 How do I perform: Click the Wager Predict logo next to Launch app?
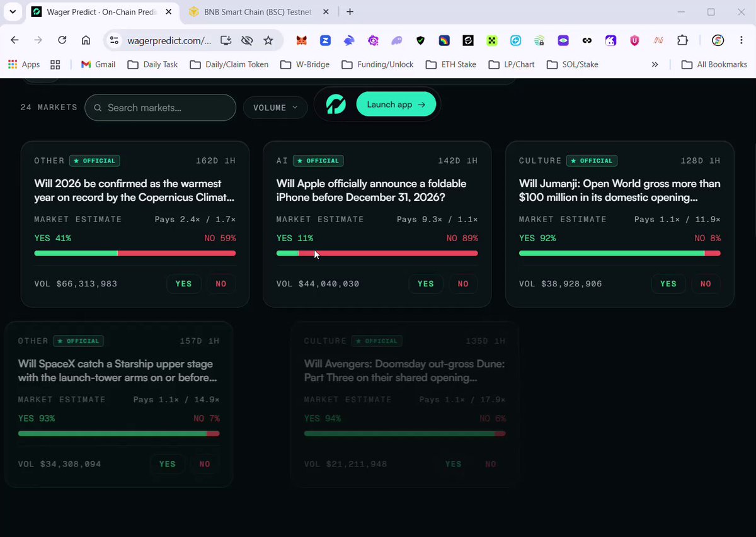click(x=336, y=105)
